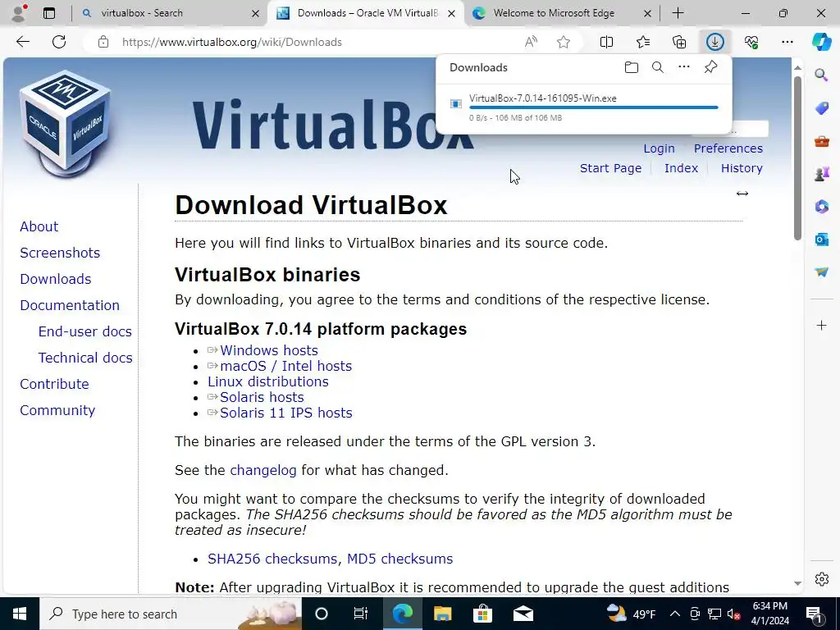Open sidebar Games chess icon
840x630 pixels.
(822, 174)
